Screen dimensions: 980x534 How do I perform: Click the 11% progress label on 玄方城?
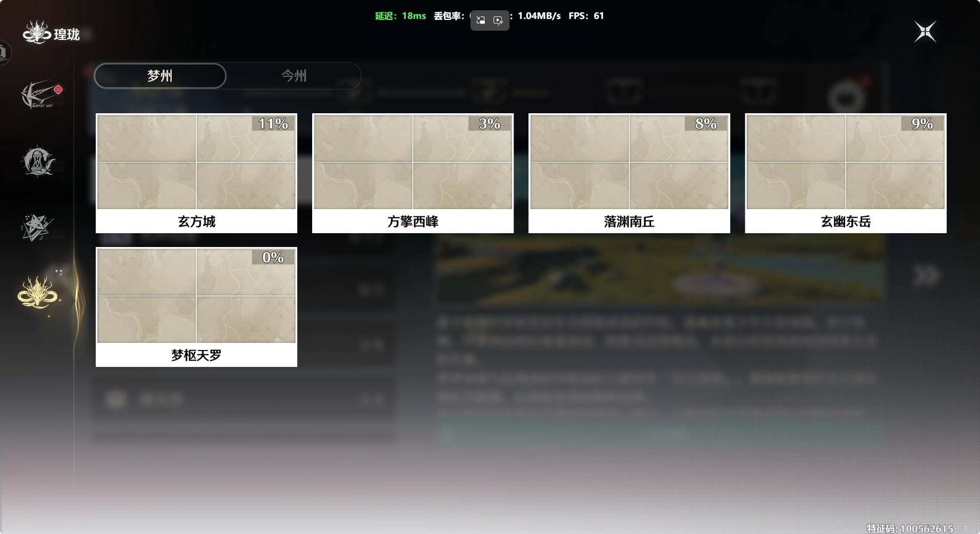point(273,124)
